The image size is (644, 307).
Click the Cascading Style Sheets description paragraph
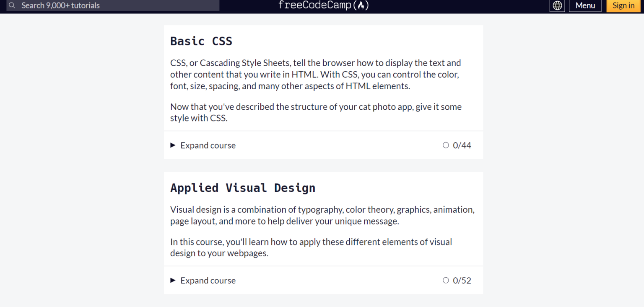point(315,75)
